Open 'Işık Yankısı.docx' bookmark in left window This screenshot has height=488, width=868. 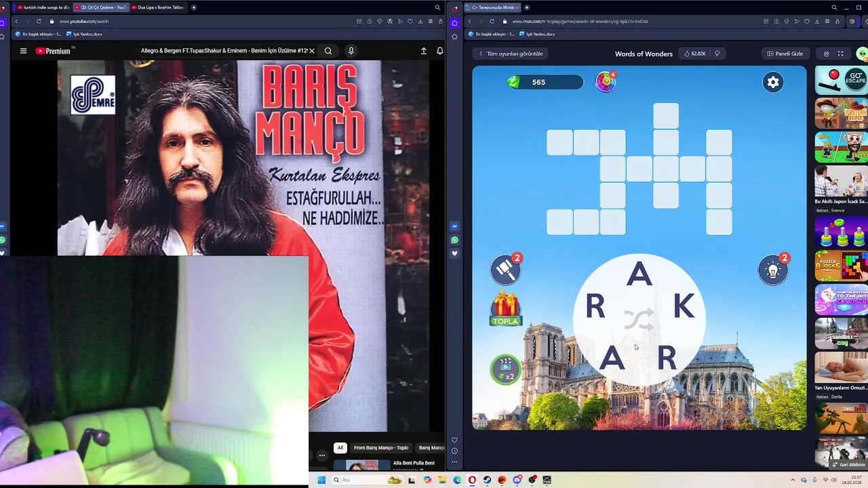(84, 34)
